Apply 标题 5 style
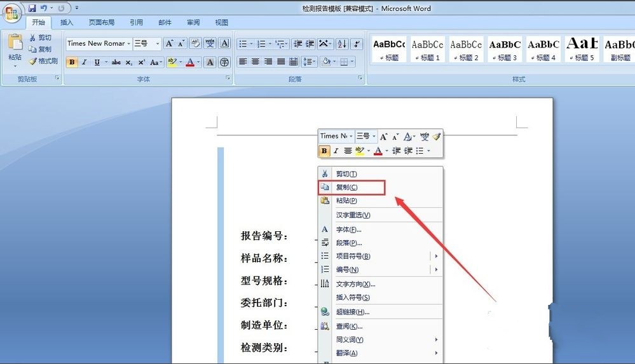Viewport: 635px width, 364px height. pyautogui.click(x=582, y=50)
